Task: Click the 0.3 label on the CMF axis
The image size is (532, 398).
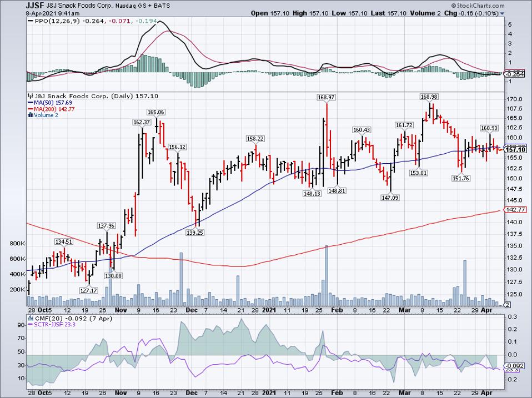Action: (513, 316)
